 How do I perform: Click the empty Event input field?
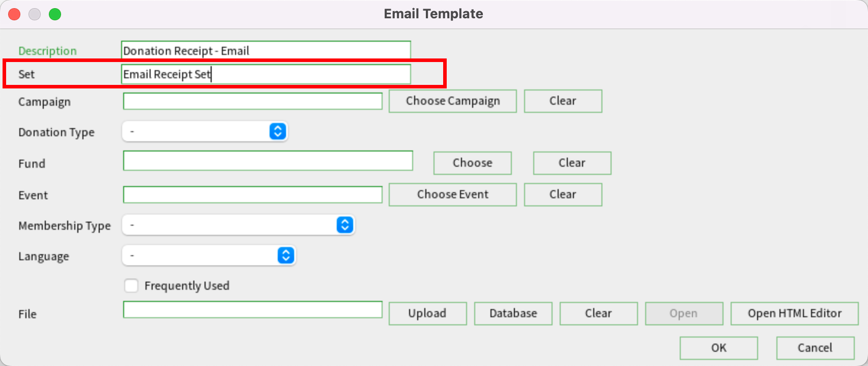coord(252,194)
